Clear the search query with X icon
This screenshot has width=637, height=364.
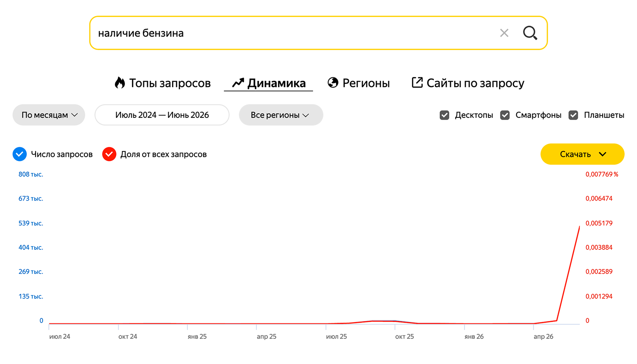click(x=504, y=33)
